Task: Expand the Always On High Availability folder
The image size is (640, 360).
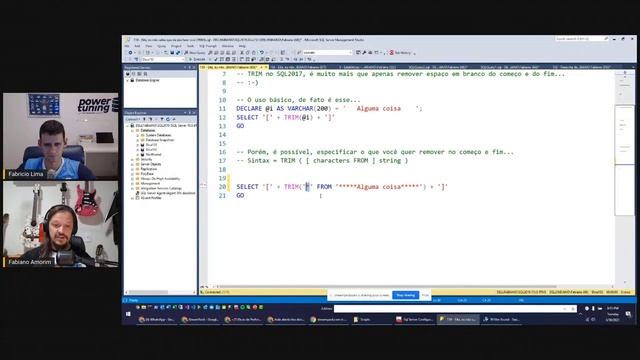Action: (133, 179)
